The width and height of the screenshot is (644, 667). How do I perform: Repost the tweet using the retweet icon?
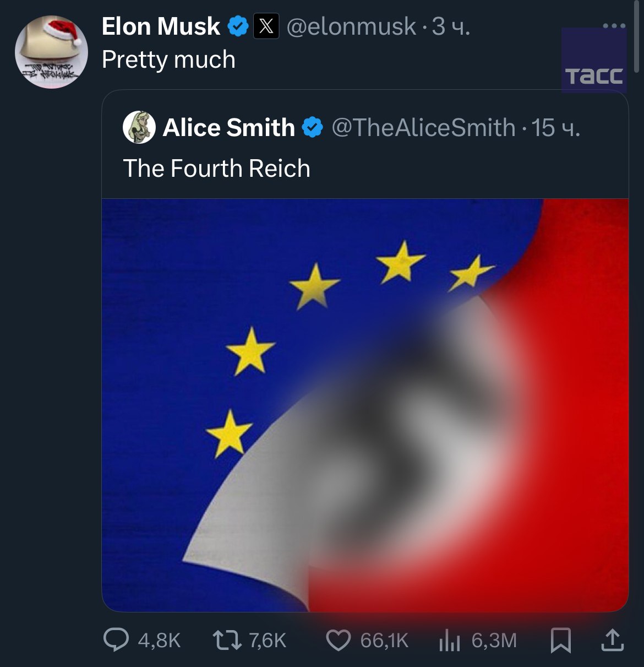point(227,640)
